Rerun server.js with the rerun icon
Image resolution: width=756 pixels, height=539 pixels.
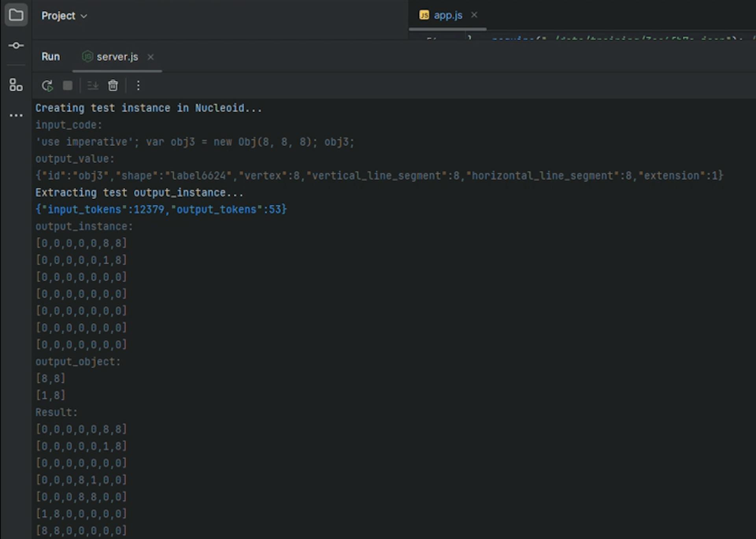[x=47, y=85]
